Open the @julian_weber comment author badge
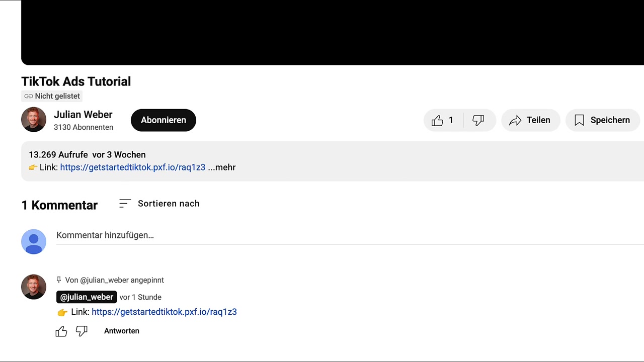Image resolution: width=644 pixels, height=362 pixels. [x=87, y=297]
